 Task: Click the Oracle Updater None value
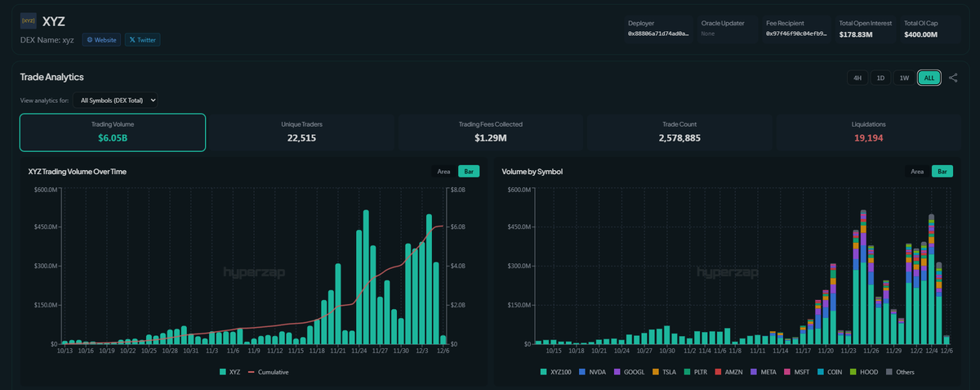coord(707,34)
